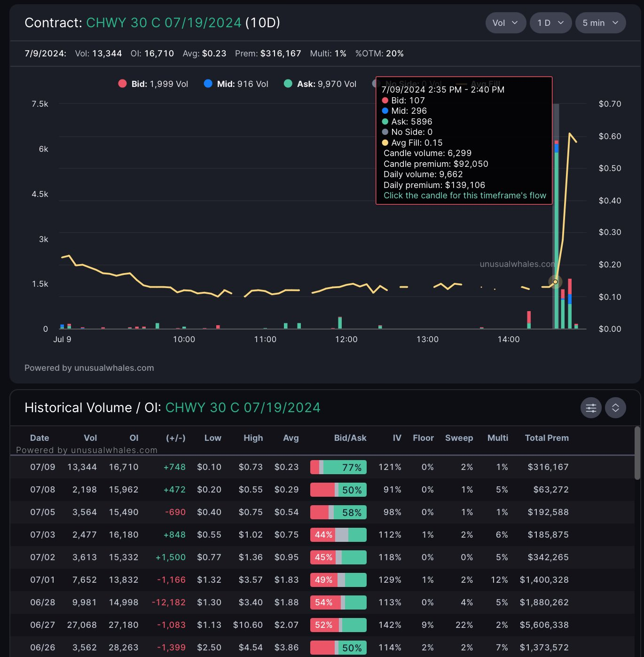The height and width of the screenshot is (657, 644).
Task: Click the 27,068 volume cell
Action: click(82, 625)
